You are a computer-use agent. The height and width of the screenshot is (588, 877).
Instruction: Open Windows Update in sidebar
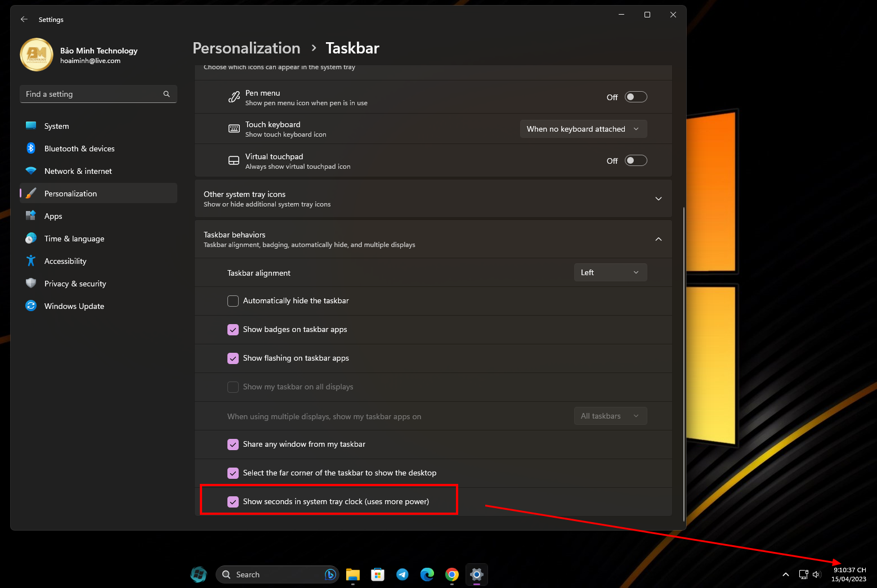(99, 306)
